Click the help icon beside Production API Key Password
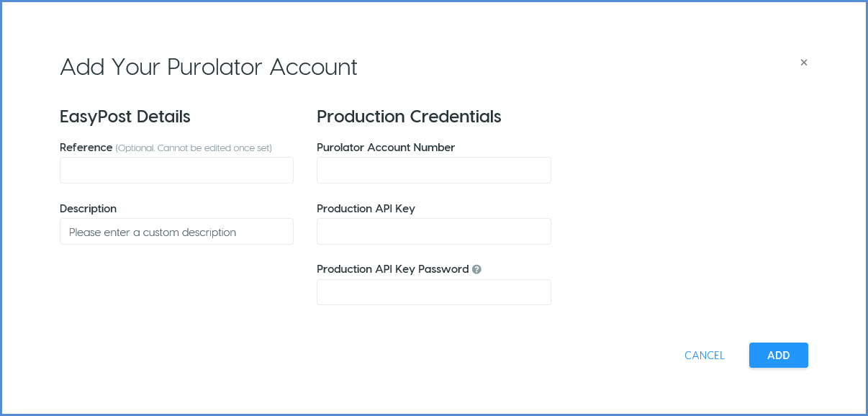The height and width of the screenshot is (416, 868). (x=476, y=269)
